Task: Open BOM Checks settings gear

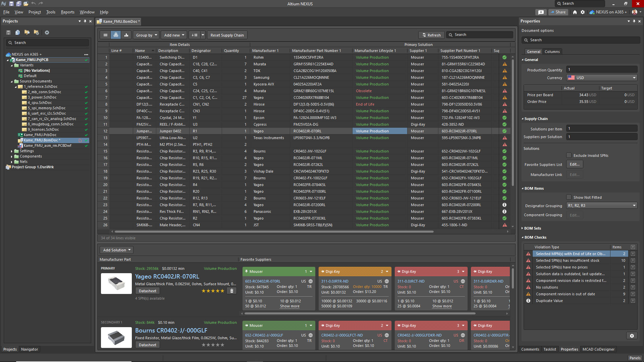Action: pos(632,336)
